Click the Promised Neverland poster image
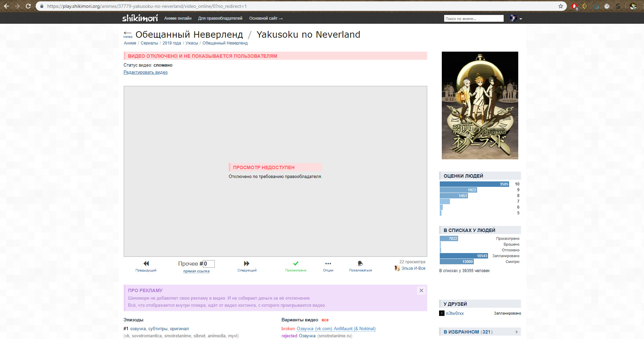 [480, 105]
